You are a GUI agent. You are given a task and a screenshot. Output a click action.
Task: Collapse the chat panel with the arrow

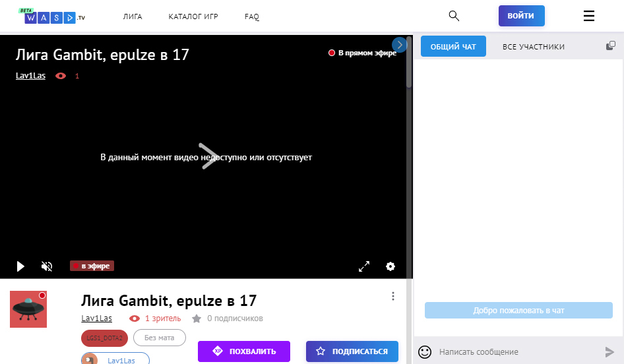pyautogui.click(x=399, y=44)
